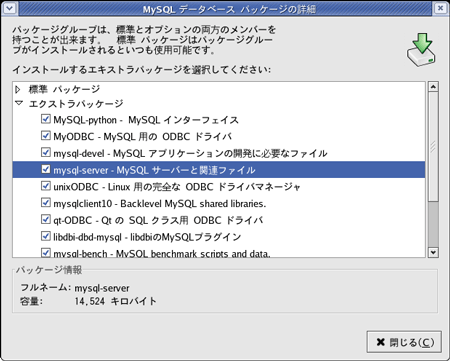Screen dimensions: 450x361
Task: Click the 標準 パッケージ label
Action: coord(64,89)
